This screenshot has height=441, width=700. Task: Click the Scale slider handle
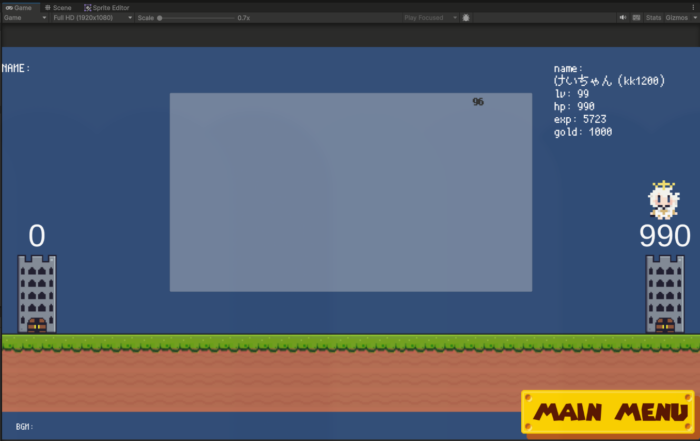coord(160,18)
